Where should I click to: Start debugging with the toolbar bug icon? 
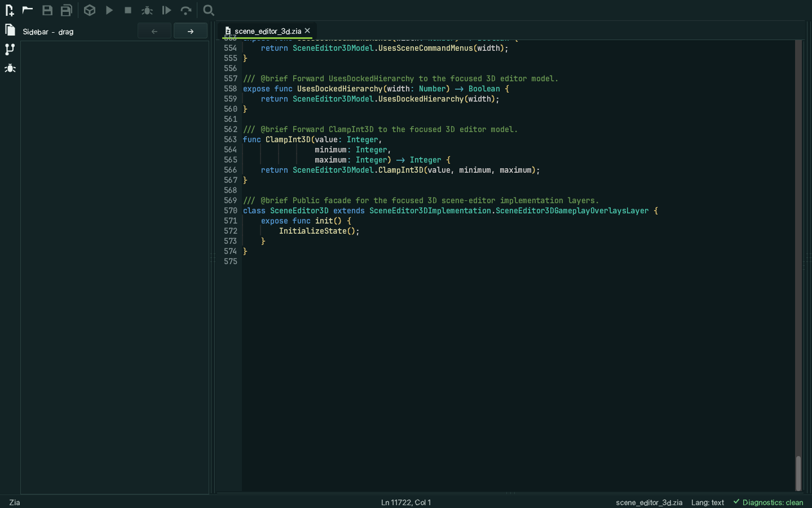[x=147, y=10]
